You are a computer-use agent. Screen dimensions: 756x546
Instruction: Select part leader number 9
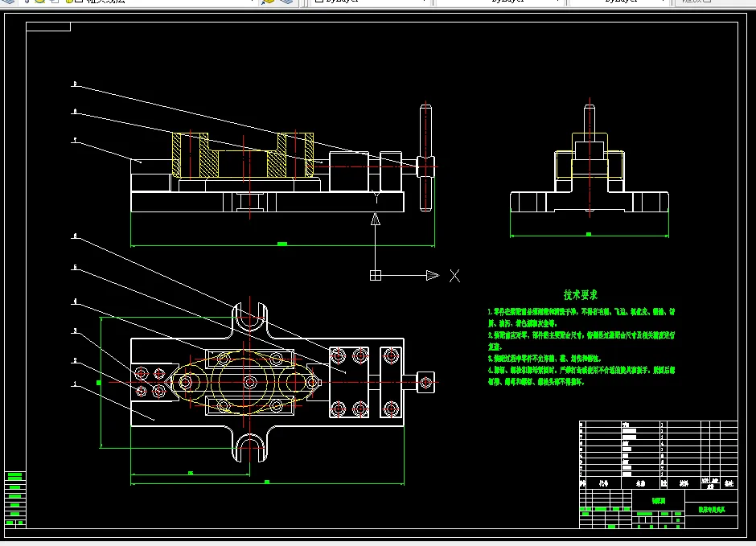point(75,84)
